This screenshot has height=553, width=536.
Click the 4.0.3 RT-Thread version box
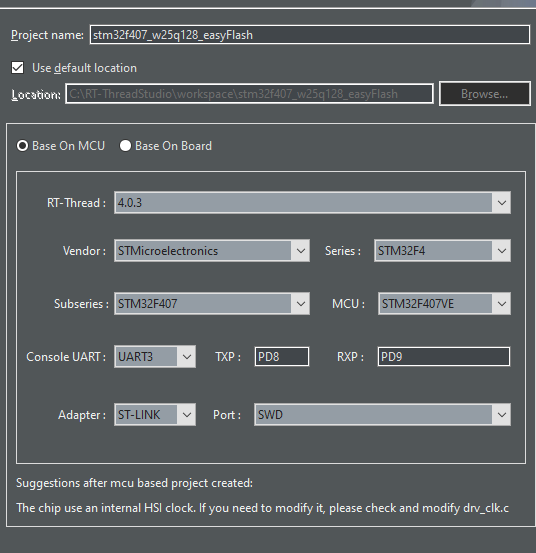pyautogui.click(x=312, y=203)
